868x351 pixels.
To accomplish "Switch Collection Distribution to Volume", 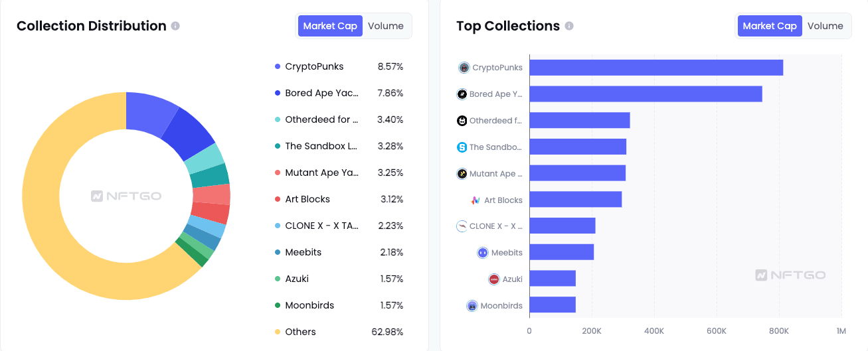I will point(386,26).
